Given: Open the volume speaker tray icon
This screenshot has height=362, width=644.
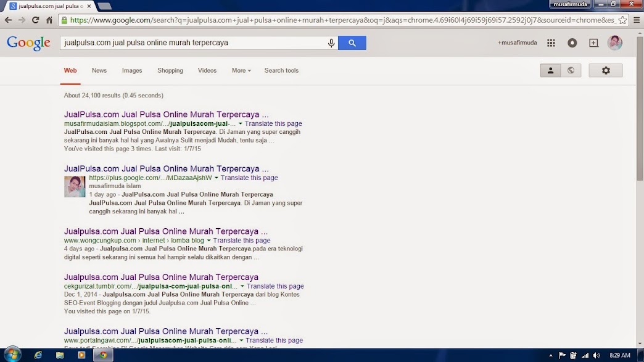Looking at the screenshot, I should coord(597,355).
